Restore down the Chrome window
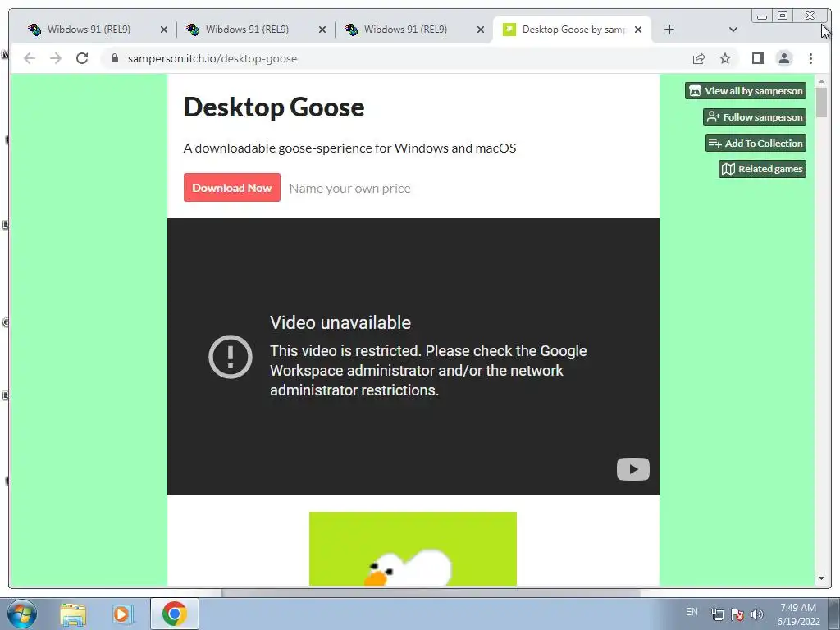 pos(782,16)
